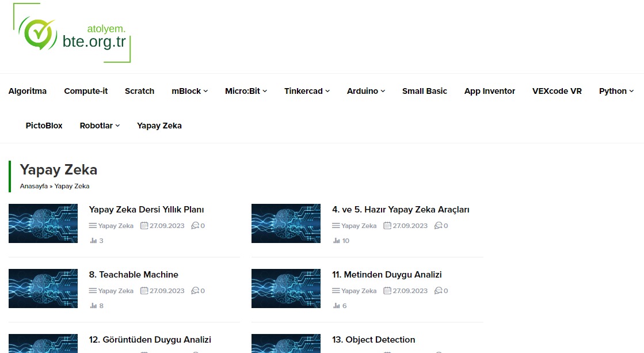
Task: Open the Tinkercad submenu
Action: (x=307, y=91)
